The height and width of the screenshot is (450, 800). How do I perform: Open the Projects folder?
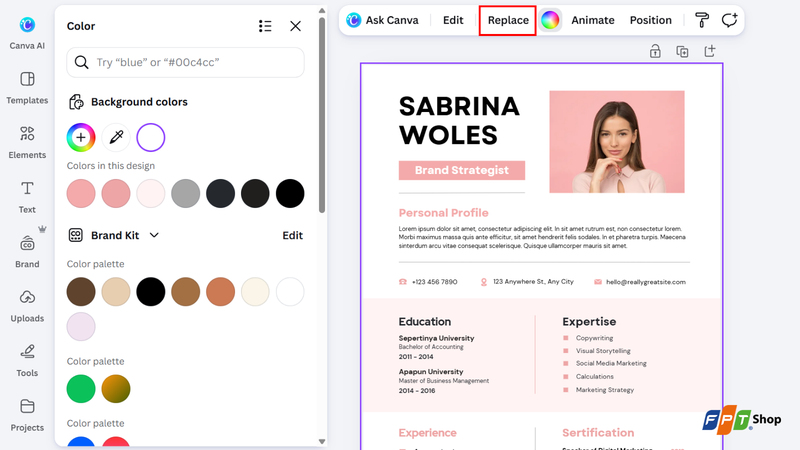pos(27,415)
